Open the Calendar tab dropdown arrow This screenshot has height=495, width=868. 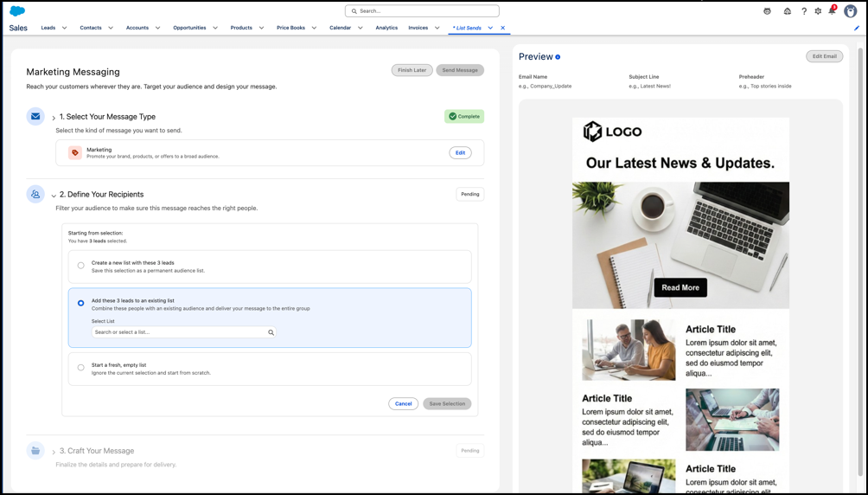point(361,28)
